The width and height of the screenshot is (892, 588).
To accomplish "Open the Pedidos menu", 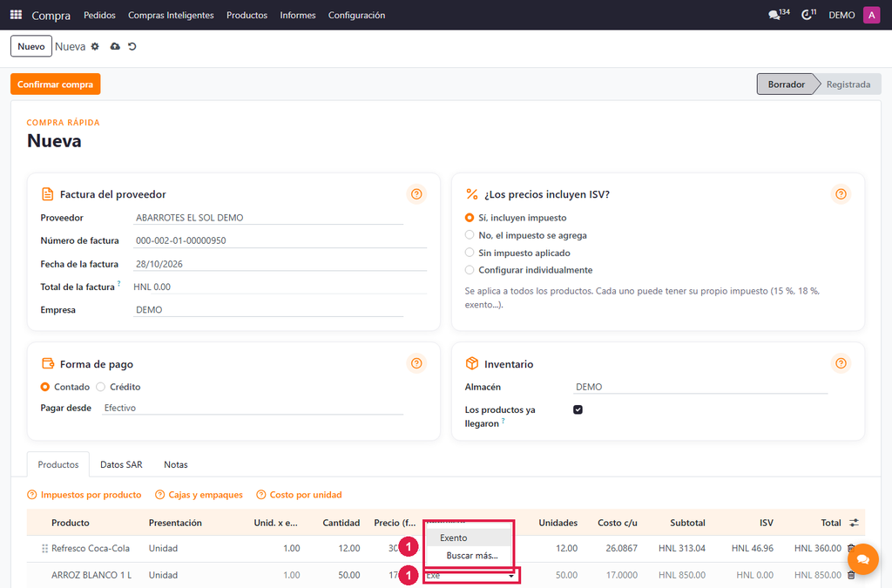I will coord(99,15).
